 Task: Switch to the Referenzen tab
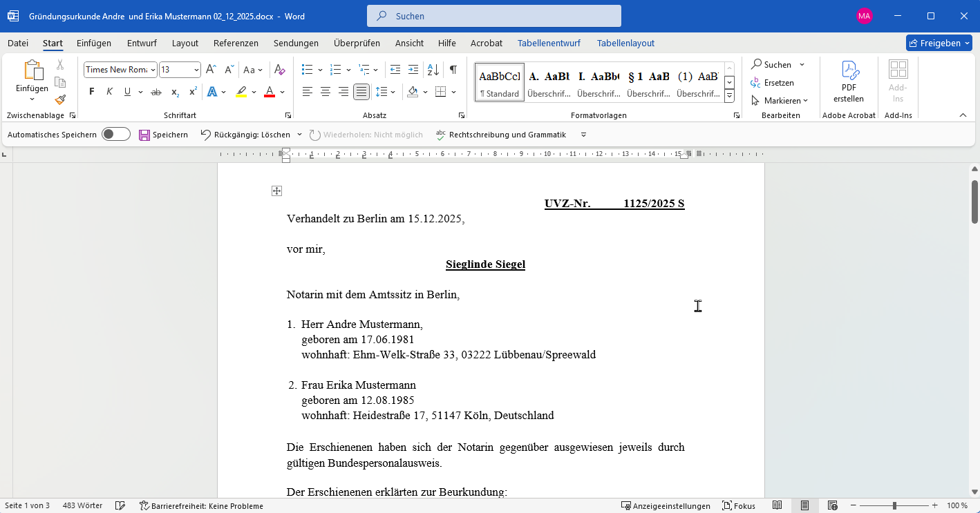click(x=236, y=43)
